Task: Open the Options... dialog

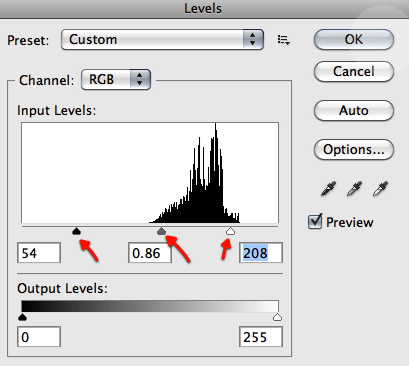Action: tap(354, 149)
